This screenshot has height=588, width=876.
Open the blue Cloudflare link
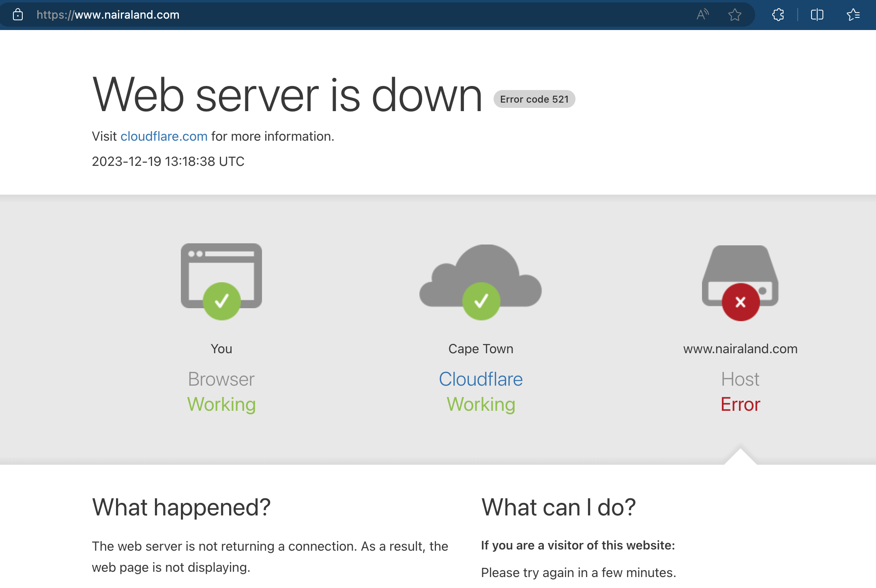tap(481, 379)
